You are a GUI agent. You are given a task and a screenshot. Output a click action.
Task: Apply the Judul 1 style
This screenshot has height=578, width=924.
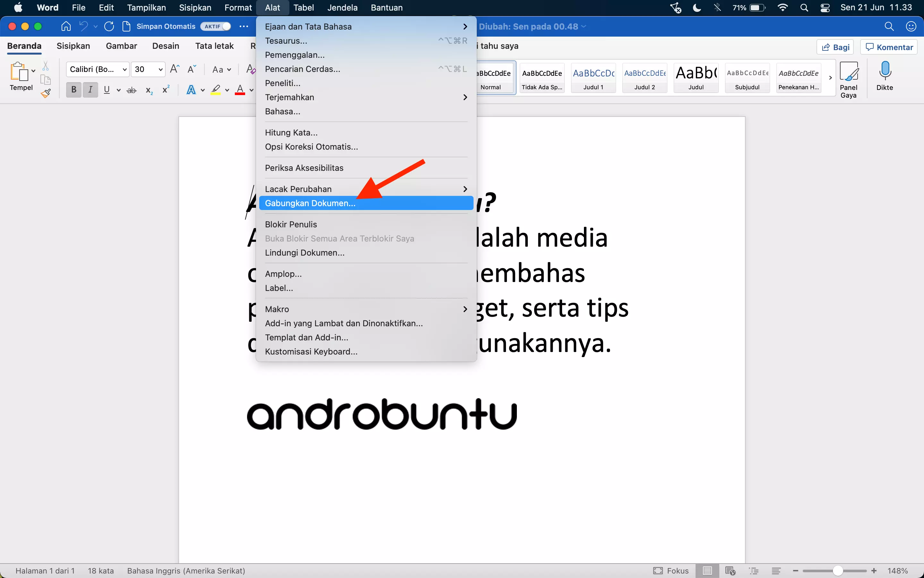pos(593,78)
